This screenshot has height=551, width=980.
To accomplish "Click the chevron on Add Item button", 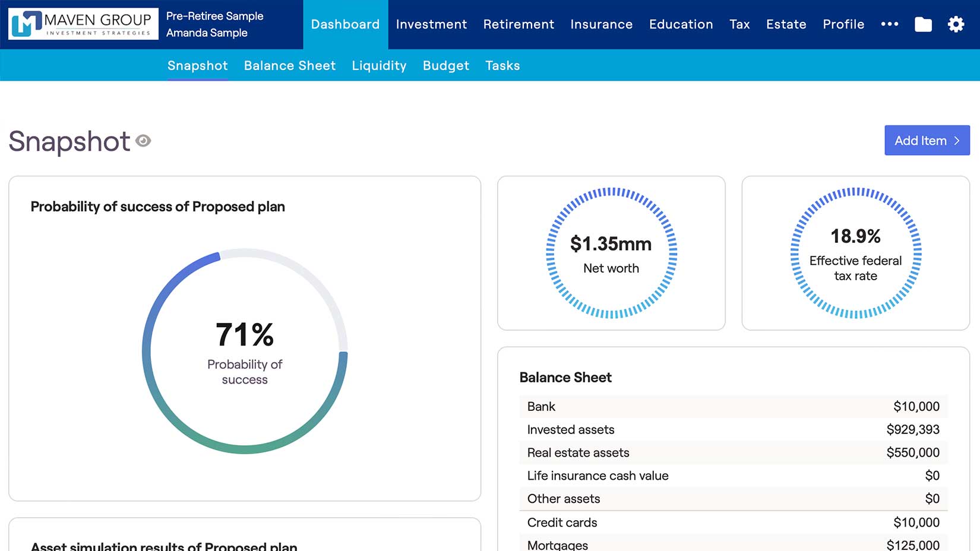I will pos(957,141).
